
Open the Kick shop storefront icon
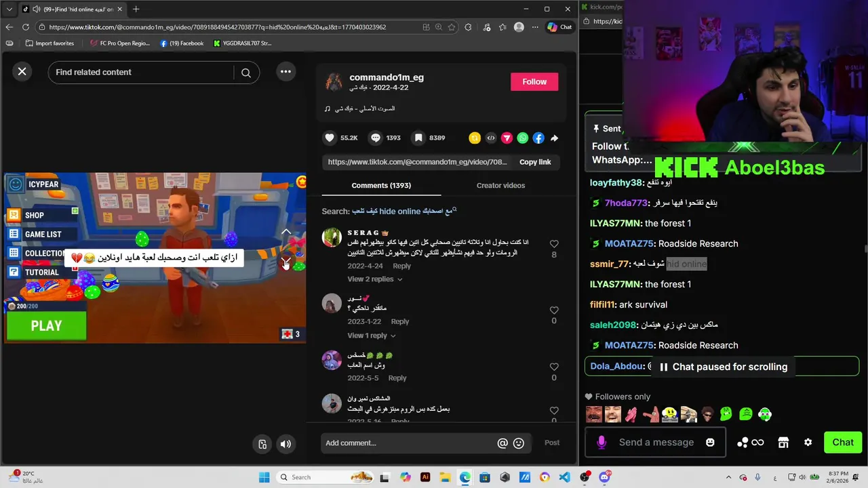[783, 443]
